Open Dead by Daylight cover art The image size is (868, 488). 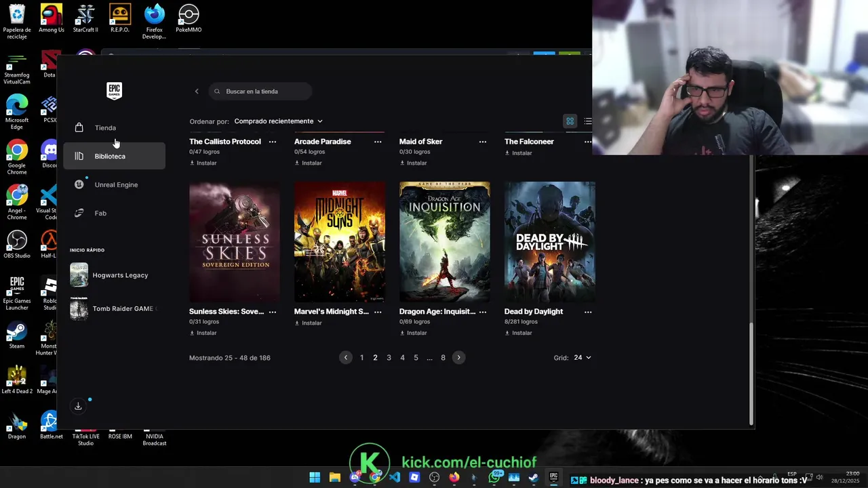pyautogui.click(x=550, y=241)
